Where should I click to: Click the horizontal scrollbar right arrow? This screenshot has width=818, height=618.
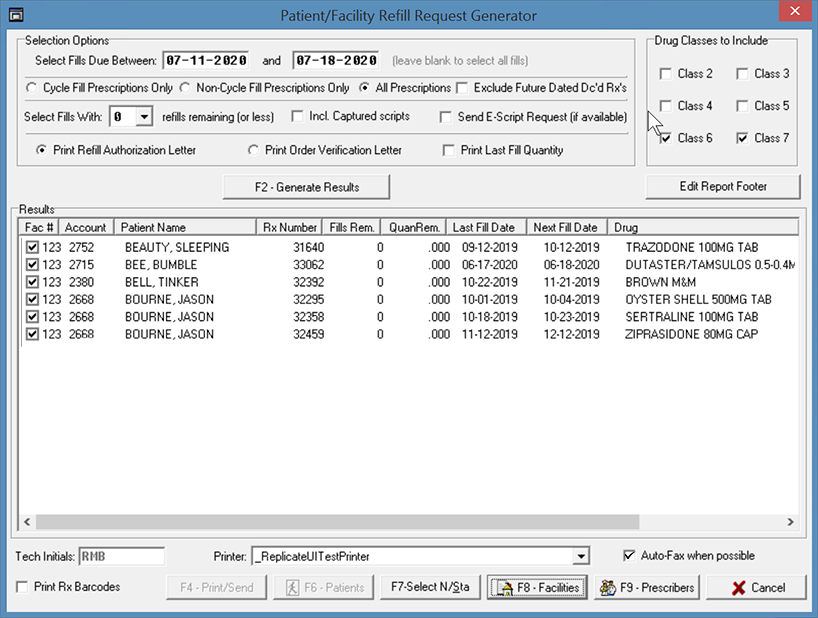pos(791,522)
